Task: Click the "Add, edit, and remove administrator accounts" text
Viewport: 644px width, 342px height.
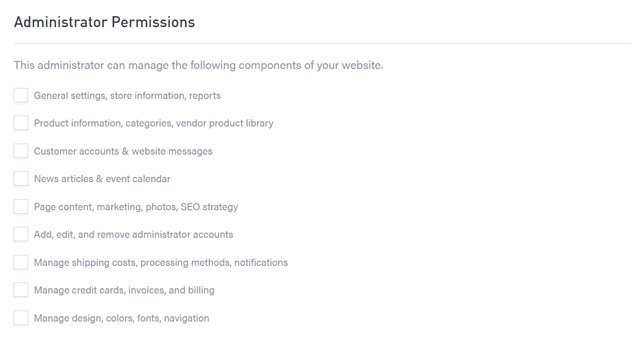Action: (134, 235)
